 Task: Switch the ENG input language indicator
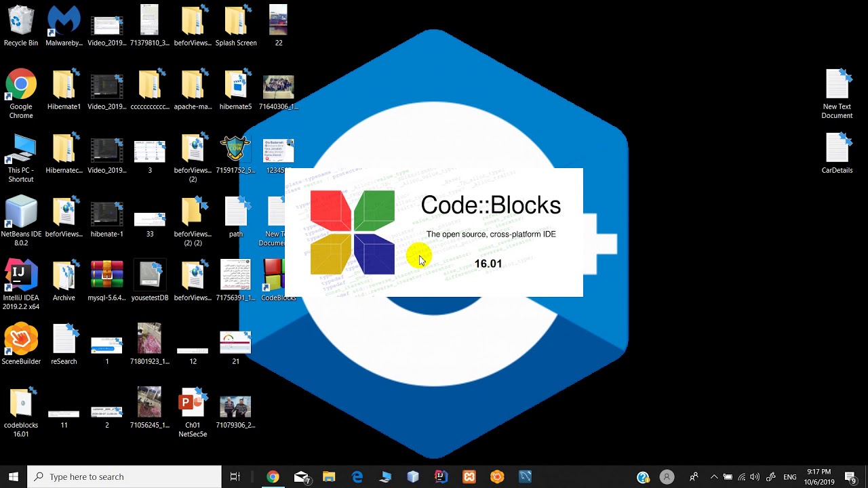click(x=789, y=476)
